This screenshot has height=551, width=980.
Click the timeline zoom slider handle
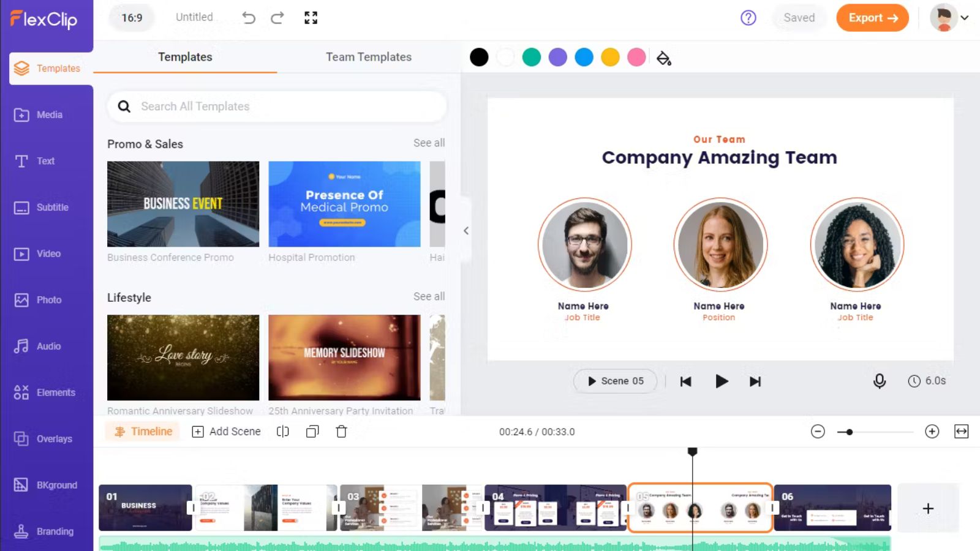850,432
